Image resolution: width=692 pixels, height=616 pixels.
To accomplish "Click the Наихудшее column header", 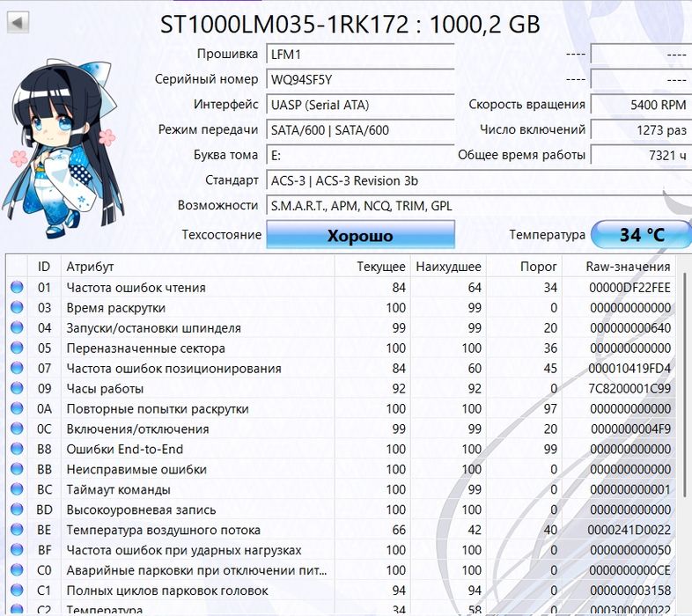I will 448,267.
